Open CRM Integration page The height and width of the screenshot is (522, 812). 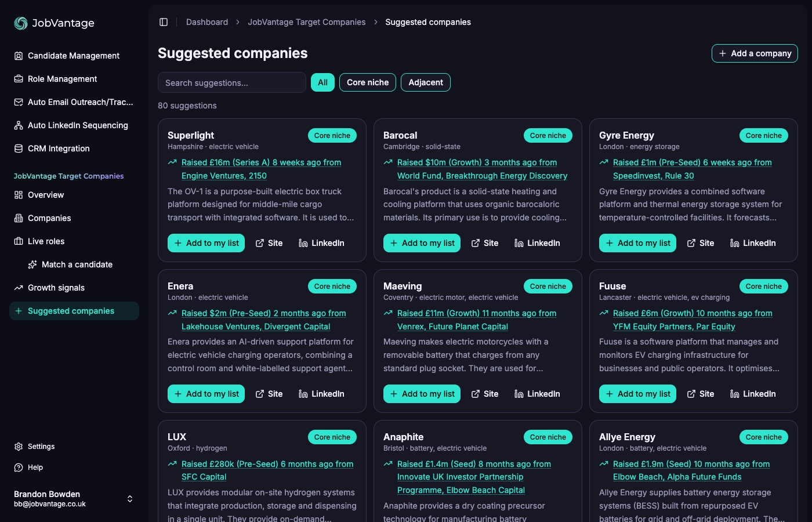[x=74, y=148]
